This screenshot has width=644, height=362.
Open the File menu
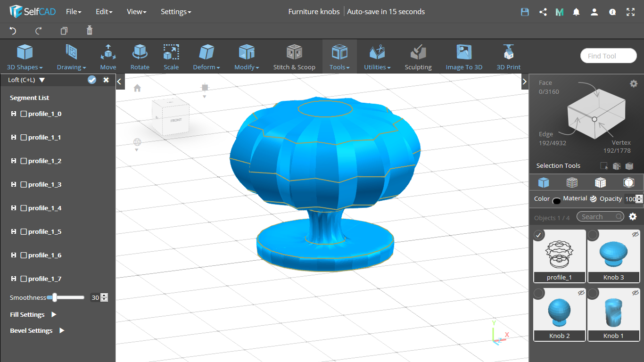pyautogui.click(x=74, y=12)
